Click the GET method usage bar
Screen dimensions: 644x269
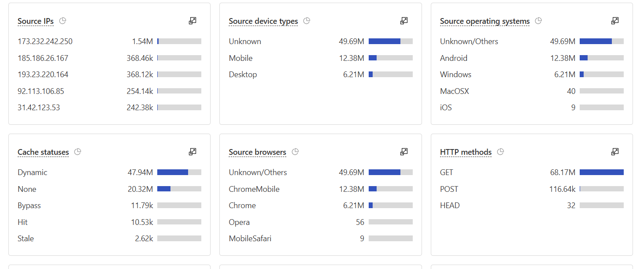click(x=601, y=172)
